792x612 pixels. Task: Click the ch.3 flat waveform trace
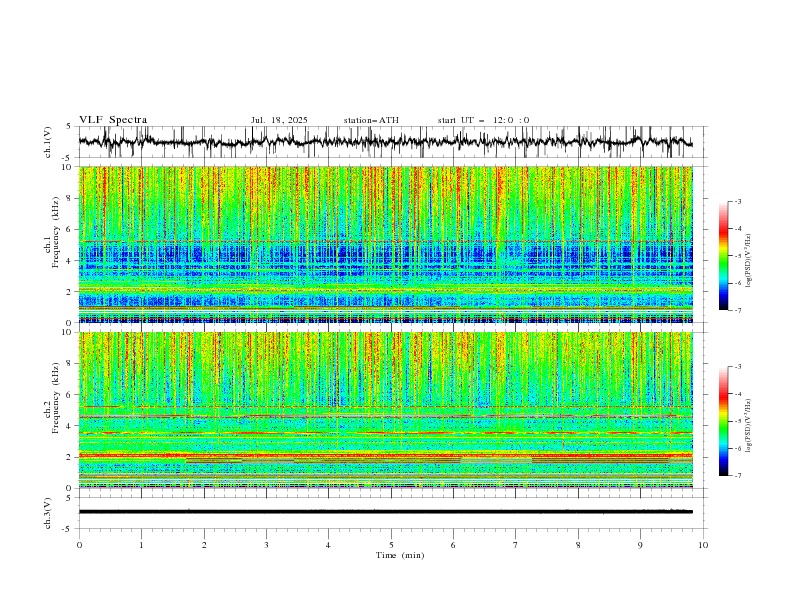(385, 512)
